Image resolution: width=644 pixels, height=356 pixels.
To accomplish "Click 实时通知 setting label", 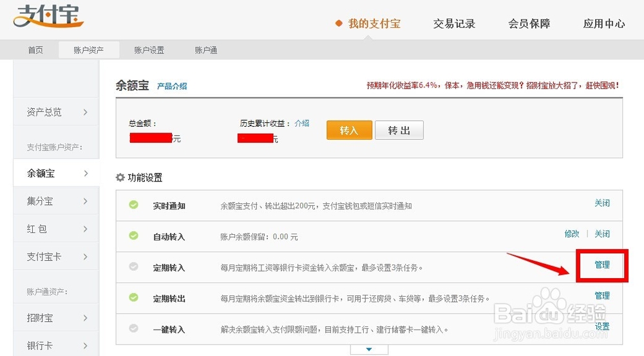I will [169, 206].
